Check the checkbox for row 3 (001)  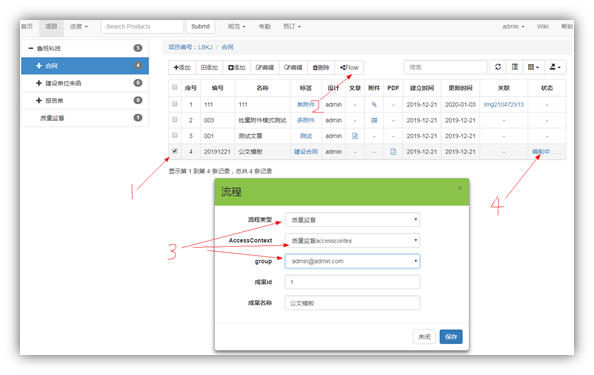(x=175, y=135)
